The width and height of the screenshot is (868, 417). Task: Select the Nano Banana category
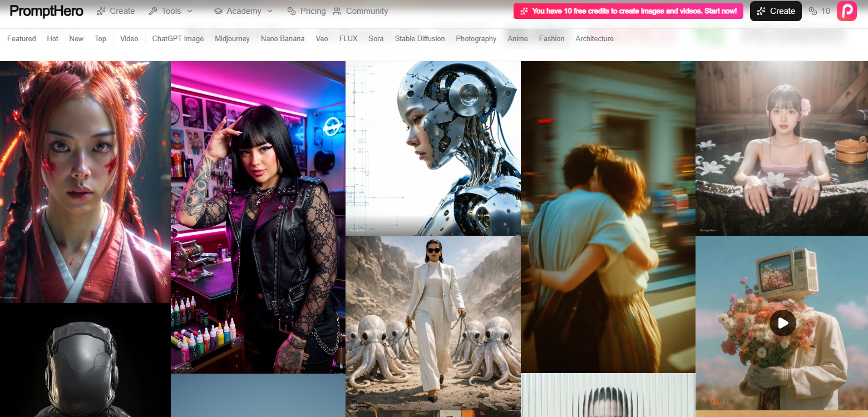pos(283,38)
